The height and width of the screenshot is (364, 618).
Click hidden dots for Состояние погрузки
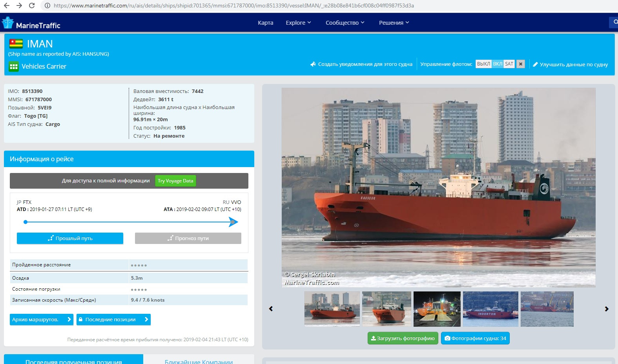[139, 290]
